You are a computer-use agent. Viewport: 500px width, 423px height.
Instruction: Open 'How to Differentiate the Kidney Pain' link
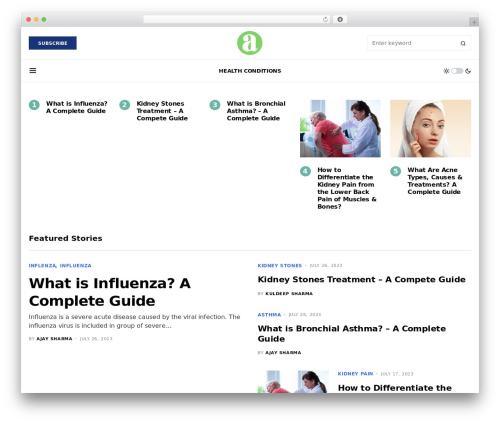tap(347, 188)
